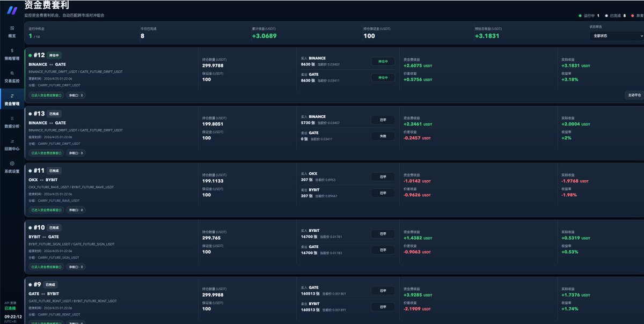
Task: Click the 运行中机会 value 1 / 10
Action: [34, 36]
